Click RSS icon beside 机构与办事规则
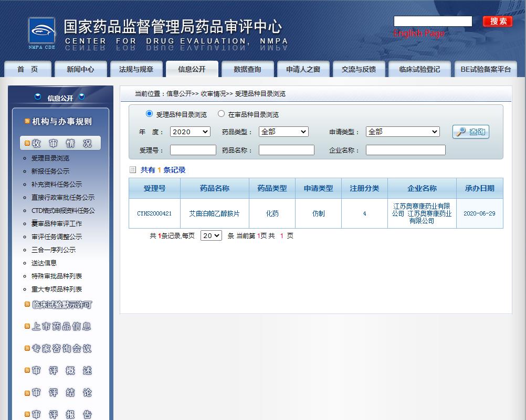This screenshot has height=420, width=526. [27, 122]
